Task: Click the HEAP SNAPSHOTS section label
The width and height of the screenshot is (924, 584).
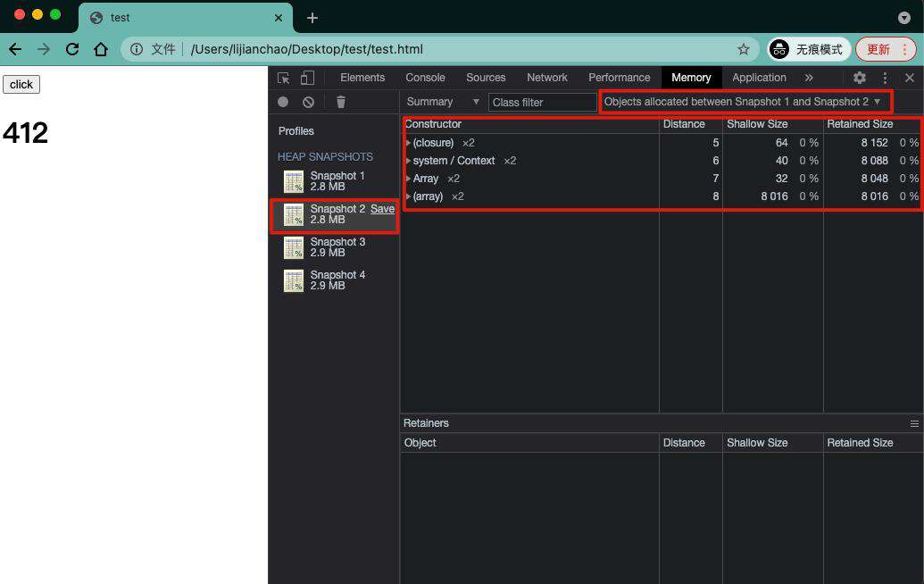Action: (x=325, y=157)
